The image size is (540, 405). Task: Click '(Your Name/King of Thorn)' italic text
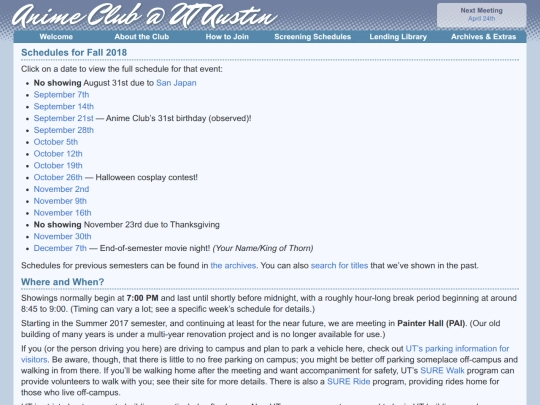(x=263, y=248)
